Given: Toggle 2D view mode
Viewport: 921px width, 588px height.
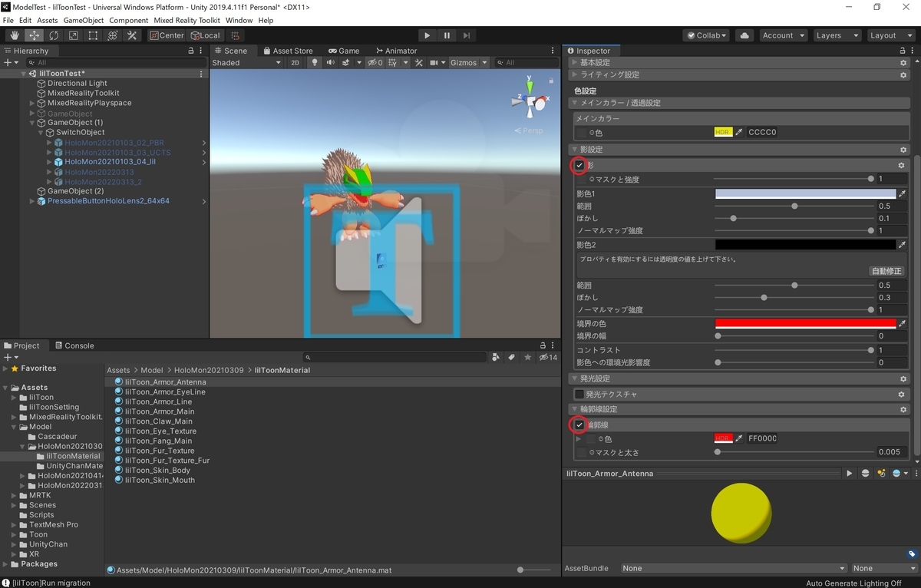Looking at the screenshot, I should coord(295,63).
